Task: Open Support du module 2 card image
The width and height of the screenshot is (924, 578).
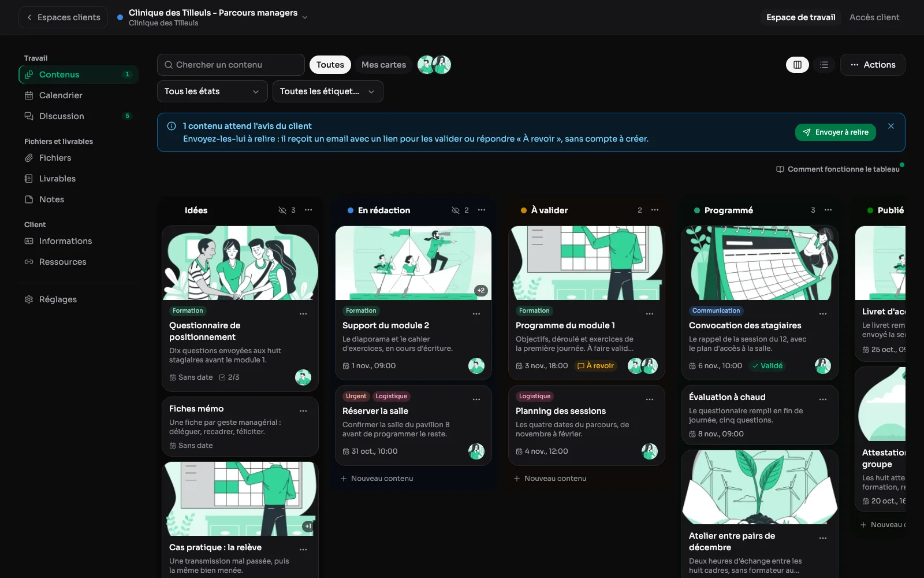Action: (413, 263)
